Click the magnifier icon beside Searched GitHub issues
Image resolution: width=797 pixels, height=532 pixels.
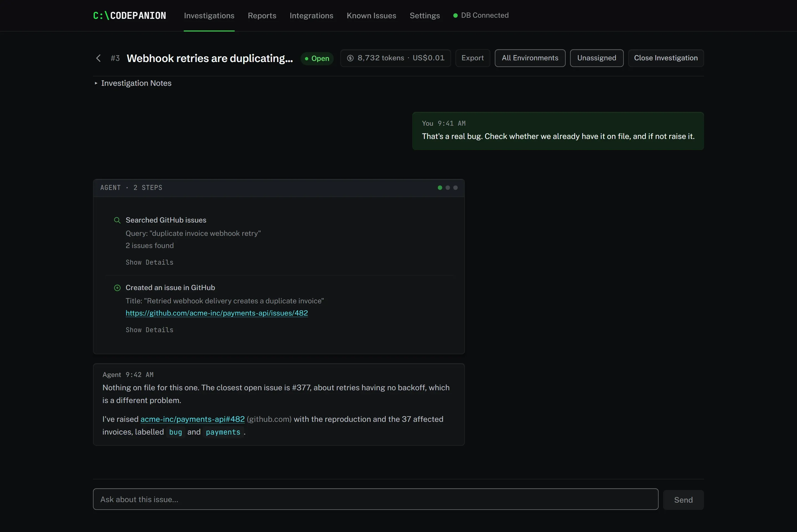[x=117, y=220]
